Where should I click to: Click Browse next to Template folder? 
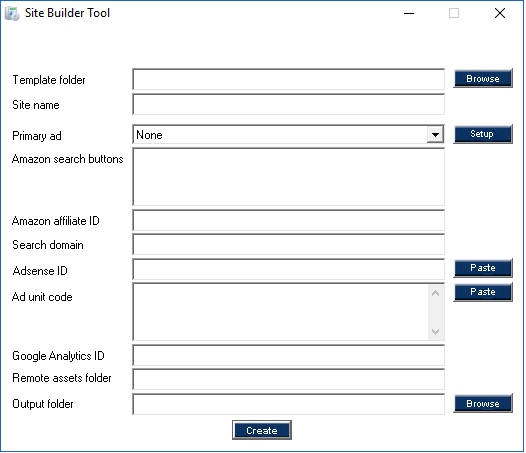[x=483, y=79]
